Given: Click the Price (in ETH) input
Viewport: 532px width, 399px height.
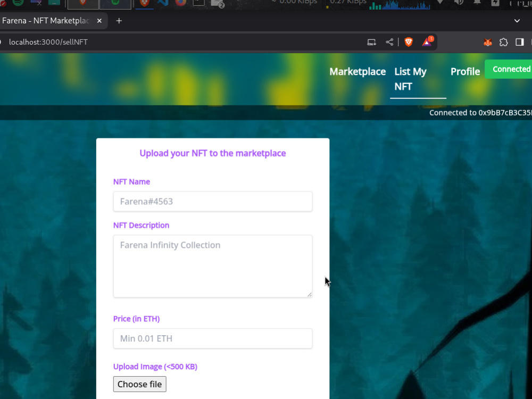Looking at the screenshot, I should pyautogui.click(x=213, y=338).
